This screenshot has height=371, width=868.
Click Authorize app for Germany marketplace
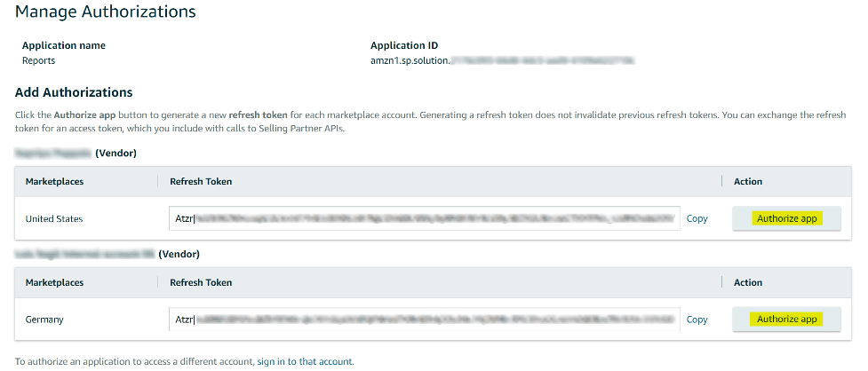pyautogui.click(x=786, y=319)
